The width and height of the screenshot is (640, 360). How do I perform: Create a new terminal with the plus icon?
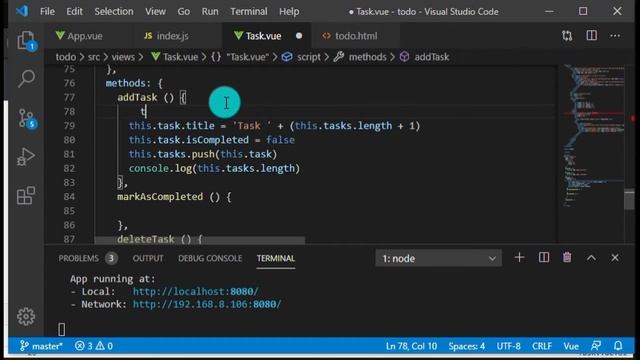pyautogui.click(x=519, y=258)
